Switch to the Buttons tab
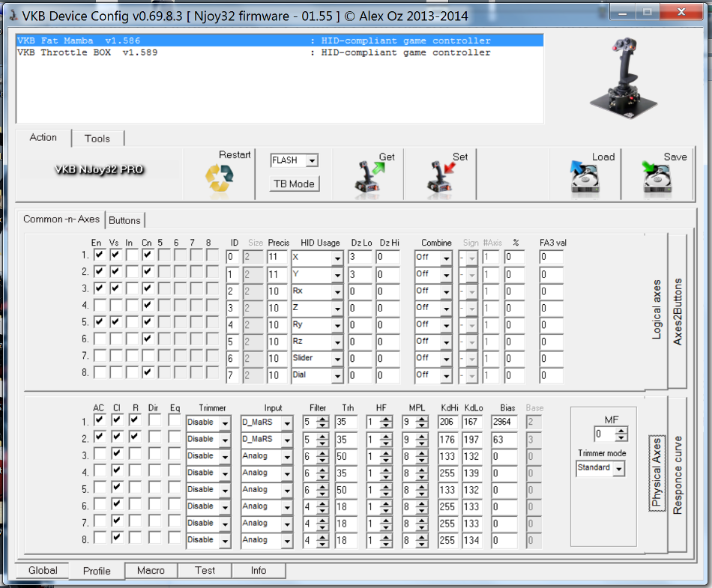The image size is (712, 588). (x=124, y=220)
